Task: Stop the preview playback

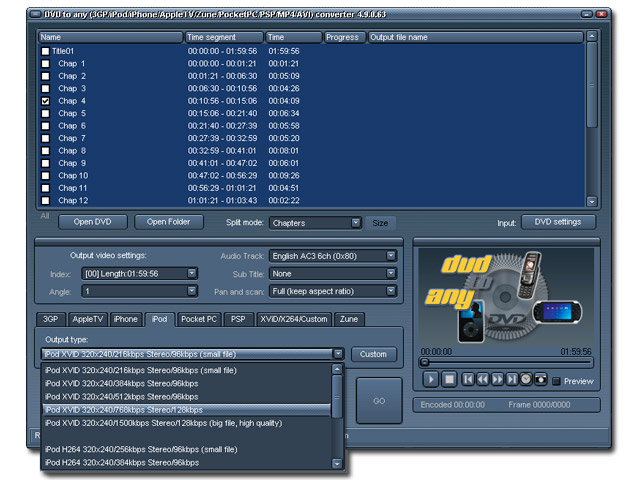Action: 449,379
